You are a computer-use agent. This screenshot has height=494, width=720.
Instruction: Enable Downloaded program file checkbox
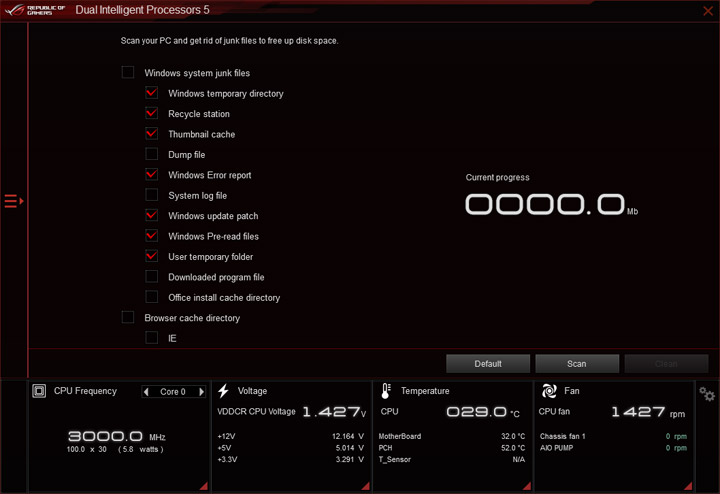coord(152,277)
